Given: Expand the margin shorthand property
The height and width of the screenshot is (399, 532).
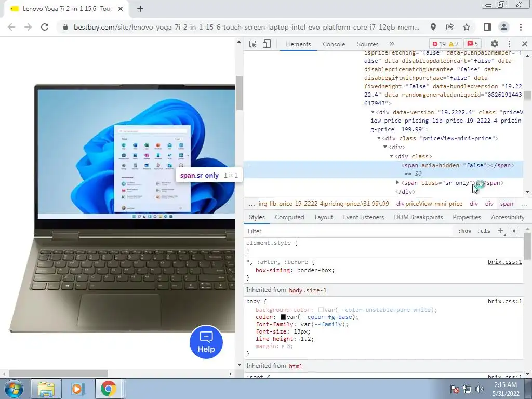Looking at the screenshot, I should pos(283,347).
